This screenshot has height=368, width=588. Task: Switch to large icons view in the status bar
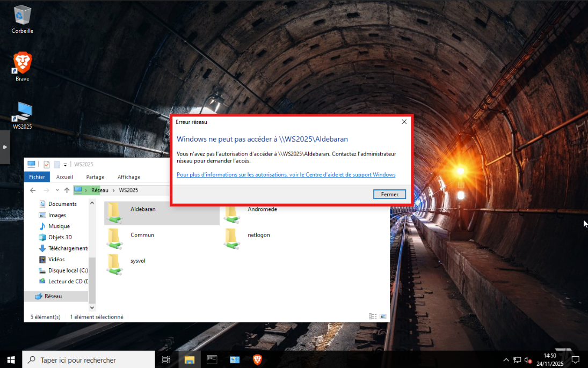pos(383,317)
